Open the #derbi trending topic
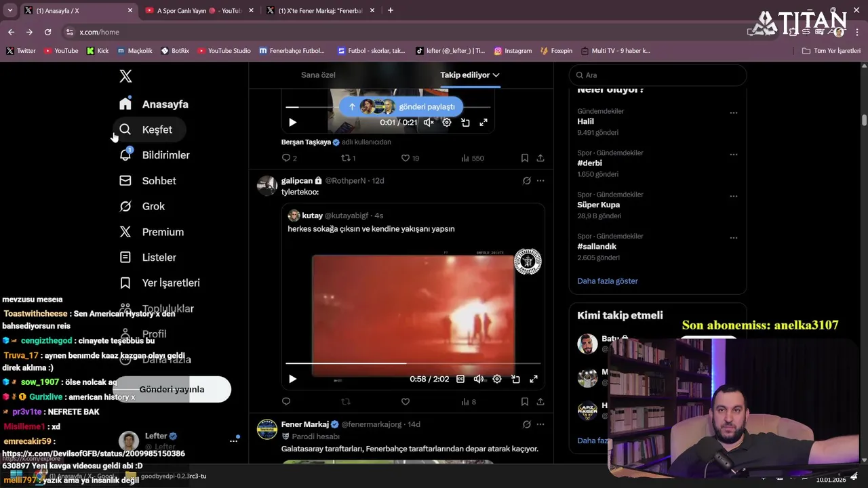 point(589,163)
